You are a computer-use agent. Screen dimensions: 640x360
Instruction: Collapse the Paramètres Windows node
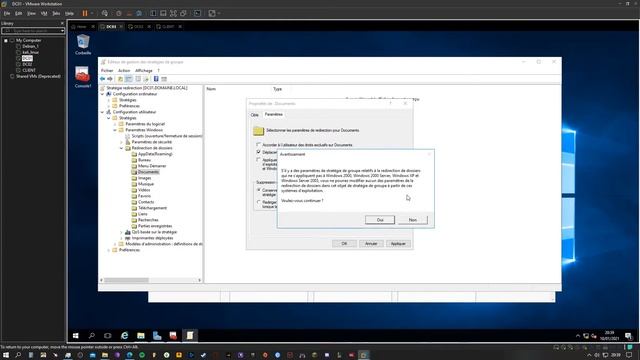[x=115, y=130]
